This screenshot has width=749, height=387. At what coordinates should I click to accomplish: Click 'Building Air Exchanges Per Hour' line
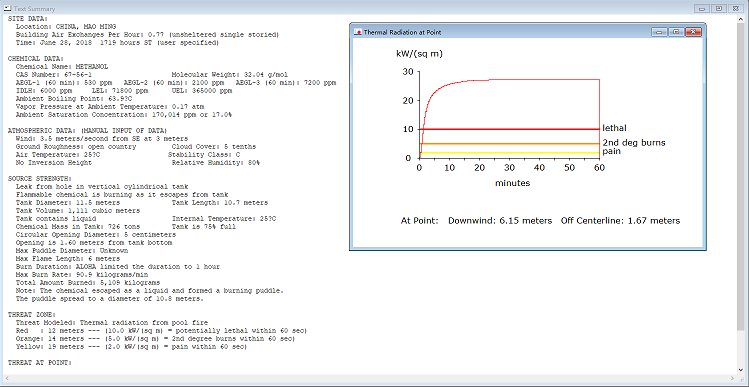point(148,35)
